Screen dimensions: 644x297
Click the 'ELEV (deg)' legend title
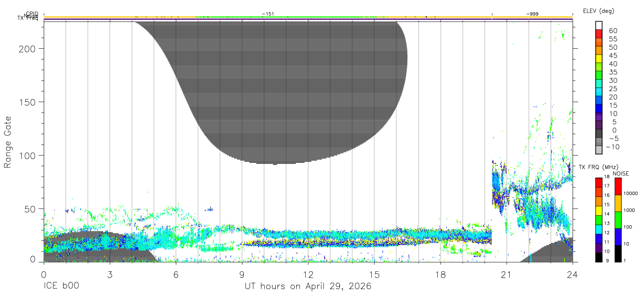tap(598, 11)
